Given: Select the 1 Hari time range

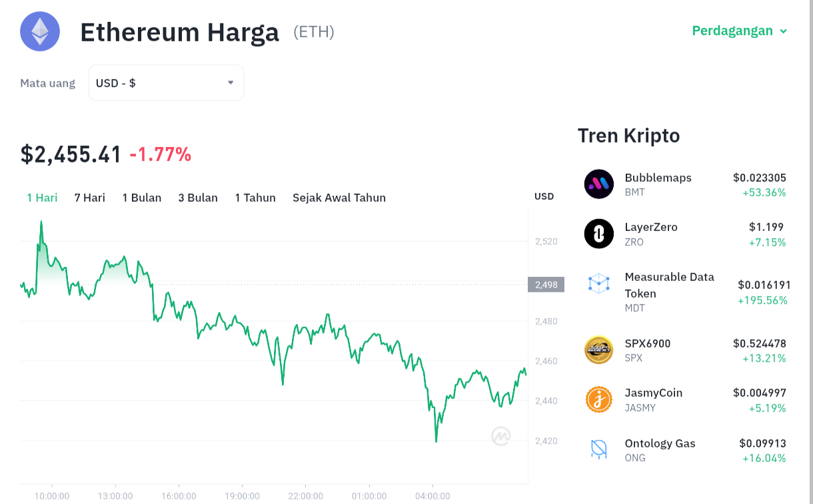Looking at the screenshot, I should pyautogui.click(x=42, y=198).
